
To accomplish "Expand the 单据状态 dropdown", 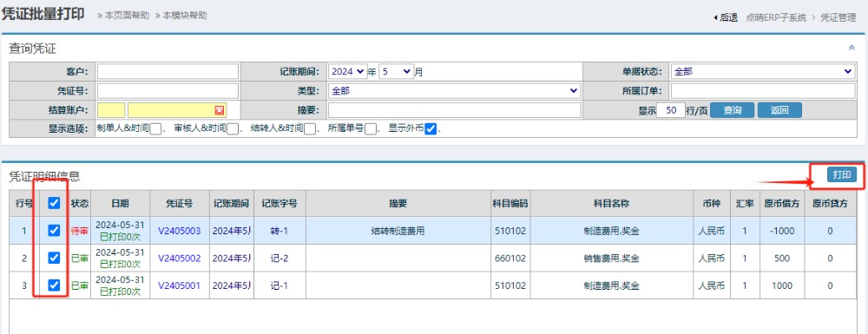I will 763,71.
